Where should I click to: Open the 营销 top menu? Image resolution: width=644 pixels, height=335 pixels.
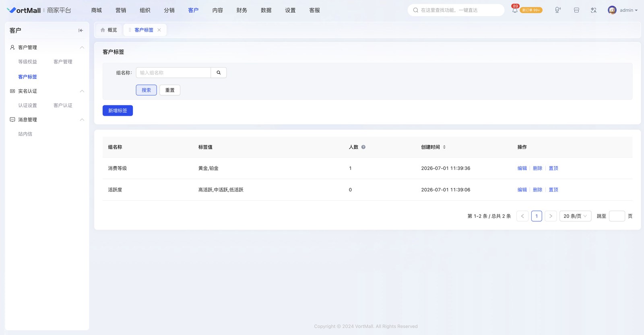pyautogui.click(x=121, y=10)
